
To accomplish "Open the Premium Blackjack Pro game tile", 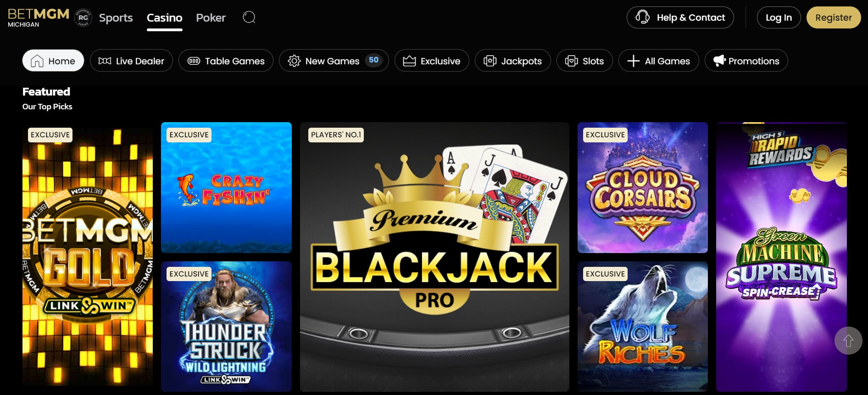I will coord(434,257).
